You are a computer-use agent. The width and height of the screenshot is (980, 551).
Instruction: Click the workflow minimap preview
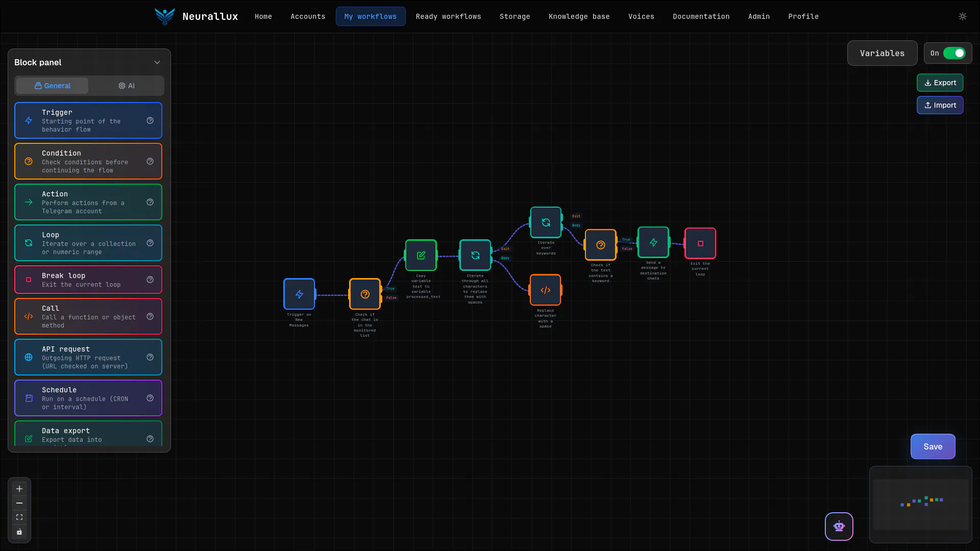pyautogui.click(x=921, y=505)
